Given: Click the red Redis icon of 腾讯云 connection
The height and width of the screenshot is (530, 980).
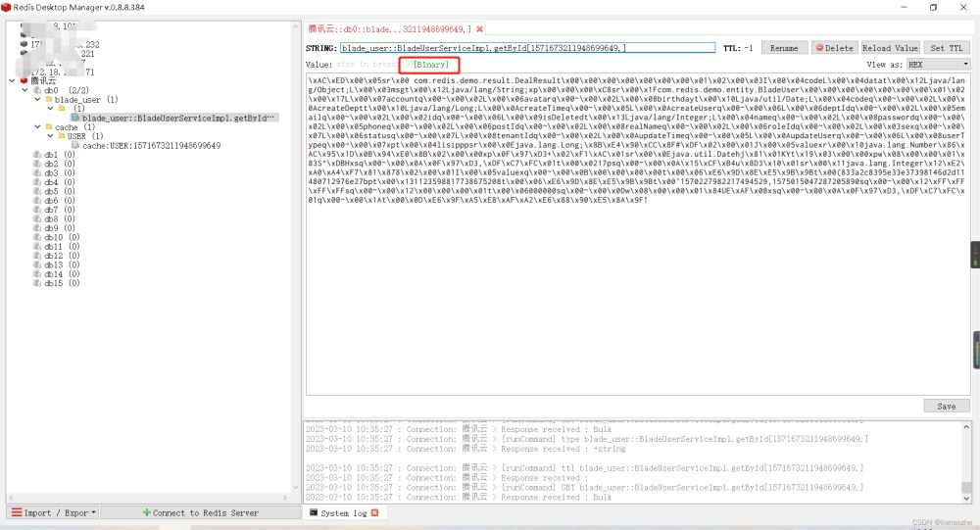Looking at the screenshot, I should pos(24,80).
